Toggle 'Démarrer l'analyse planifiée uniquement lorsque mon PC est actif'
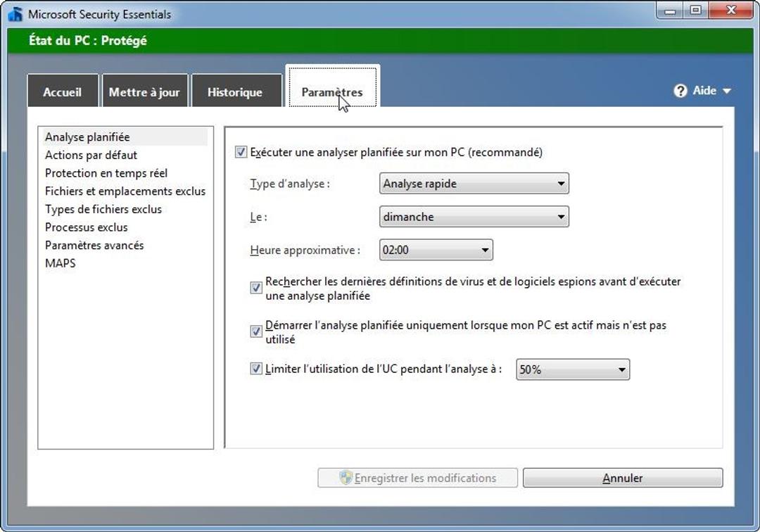 255,330
